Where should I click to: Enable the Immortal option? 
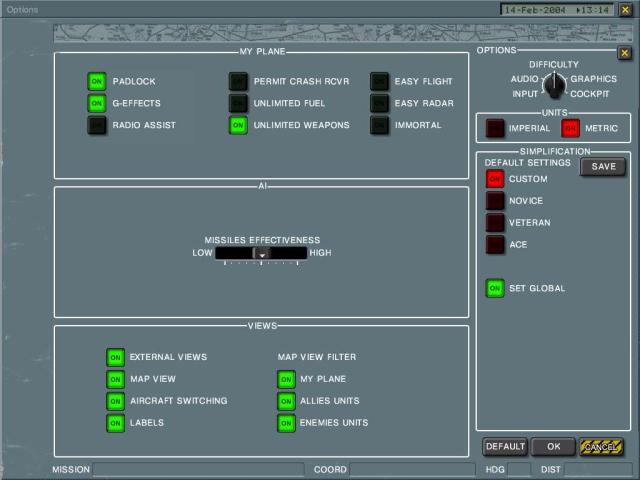380,125
